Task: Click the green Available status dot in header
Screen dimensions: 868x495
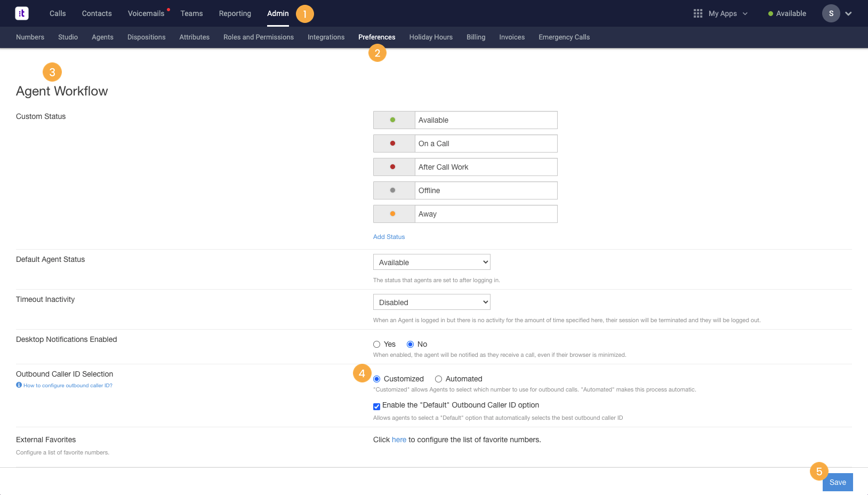Action: (x=770, y=14)
